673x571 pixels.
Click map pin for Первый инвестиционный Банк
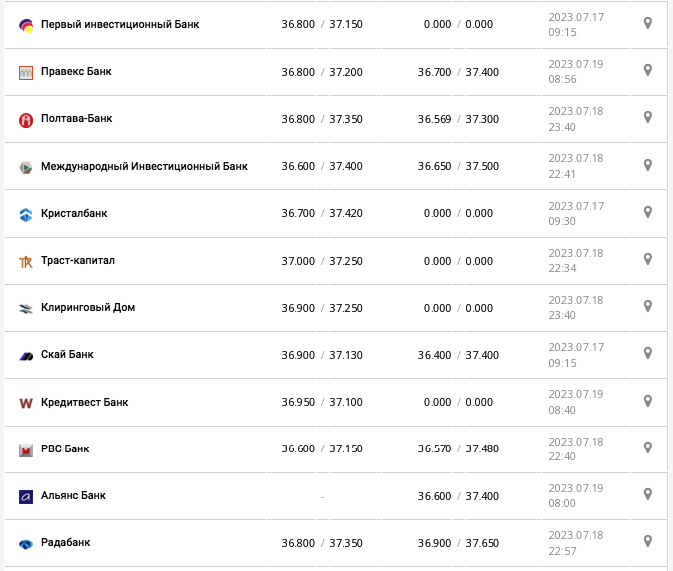[x=648, y=23]
